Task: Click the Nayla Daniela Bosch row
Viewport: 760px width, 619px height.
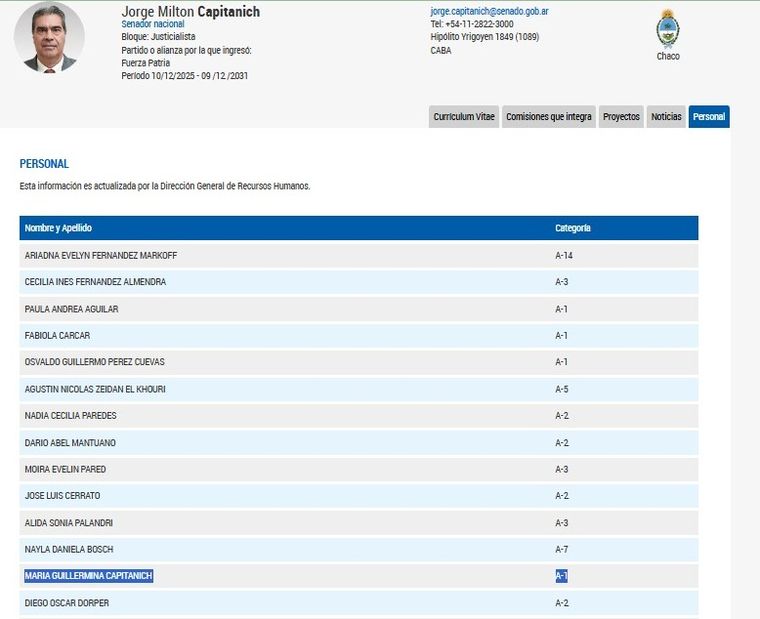Action: point(69,549)
